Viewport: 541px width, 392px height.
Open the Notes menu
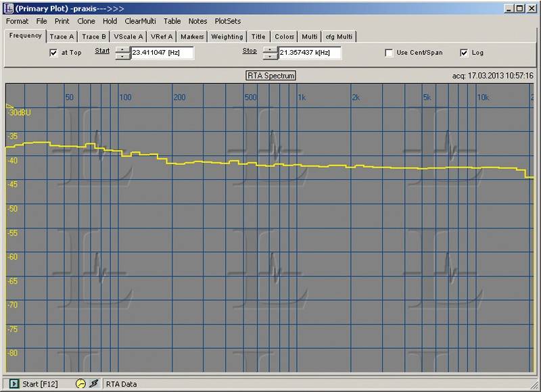(197, 21)
